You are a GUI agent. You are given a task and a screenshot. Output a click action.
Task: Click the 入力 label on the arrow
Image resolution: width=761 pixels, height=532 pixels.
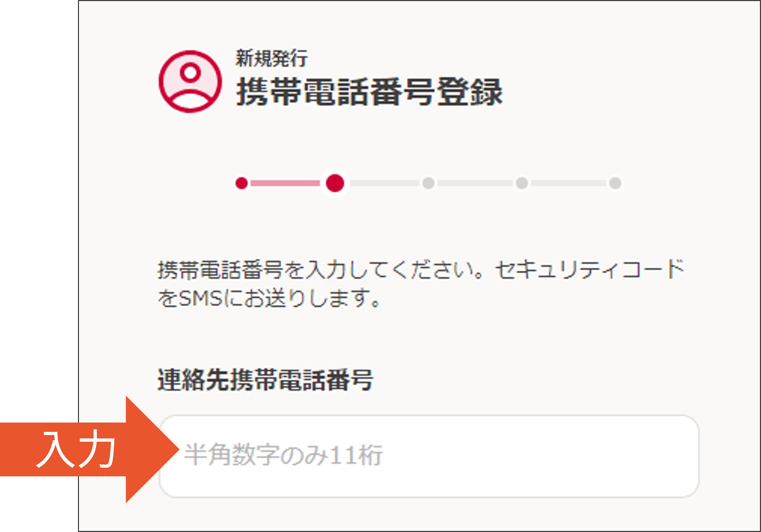click(76, 450)
